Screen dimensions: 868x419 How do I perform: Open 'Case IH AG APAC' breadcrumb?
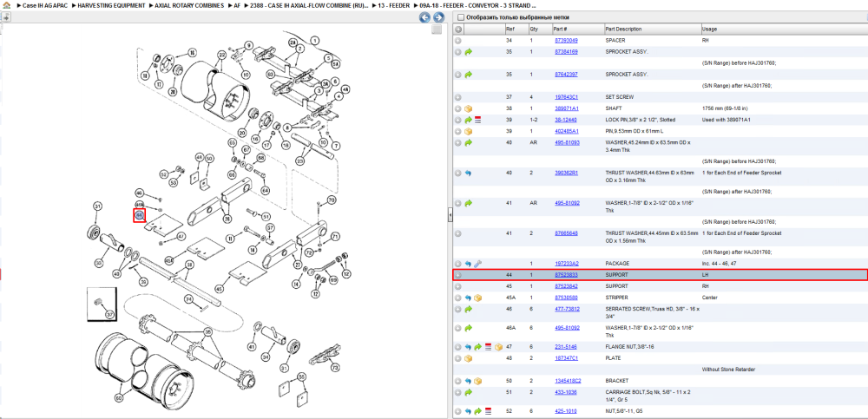[x=44, y=5]
